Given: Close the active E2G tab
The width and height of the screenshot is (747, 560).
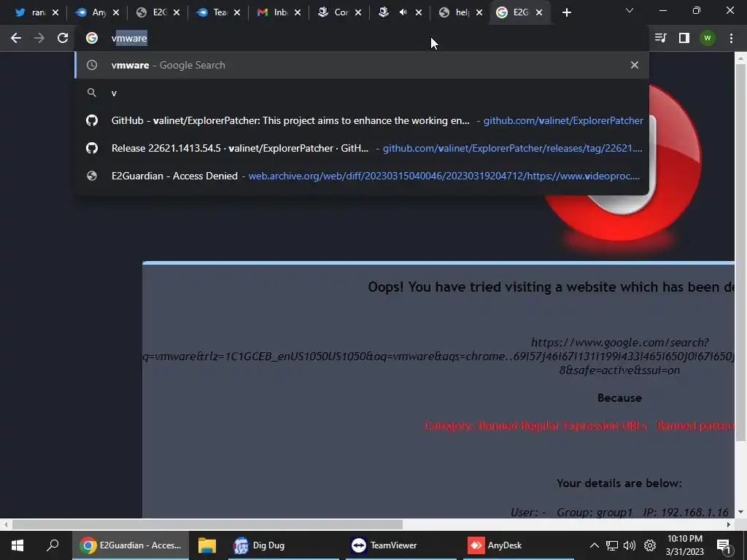Looking at the screenshot, I should click(539, 13).
